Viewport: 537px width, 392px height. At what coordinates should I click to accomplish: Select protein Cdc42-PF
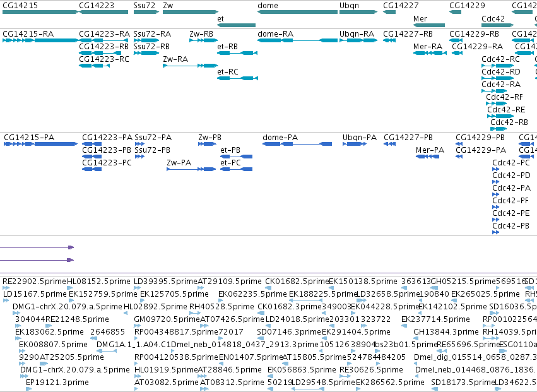click(x=495, y=207)
